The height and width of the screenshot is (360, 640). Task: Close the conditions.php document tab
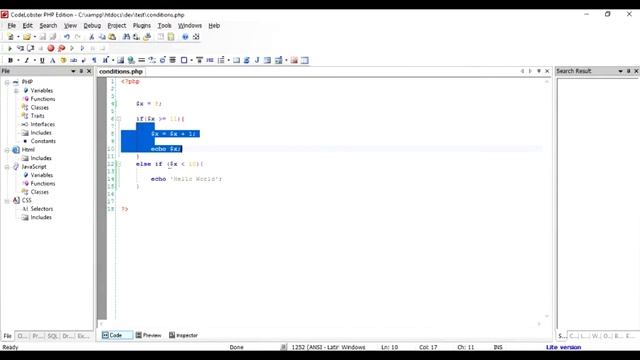[x=547, y=71]
